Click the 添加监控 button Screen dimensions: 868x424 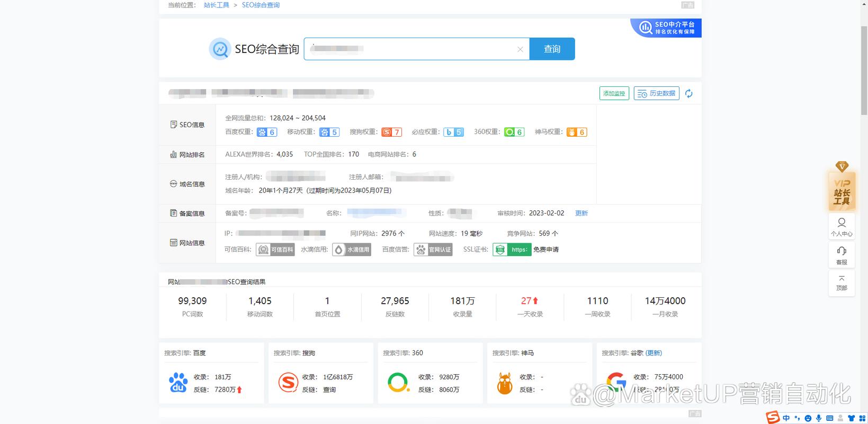[614, 93]
